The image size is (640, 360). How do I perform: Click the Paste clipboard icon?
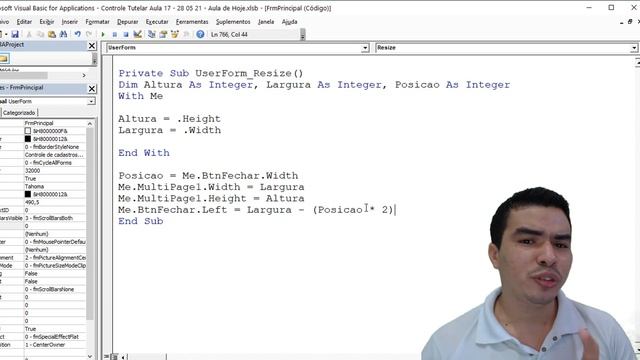point(52,34)
